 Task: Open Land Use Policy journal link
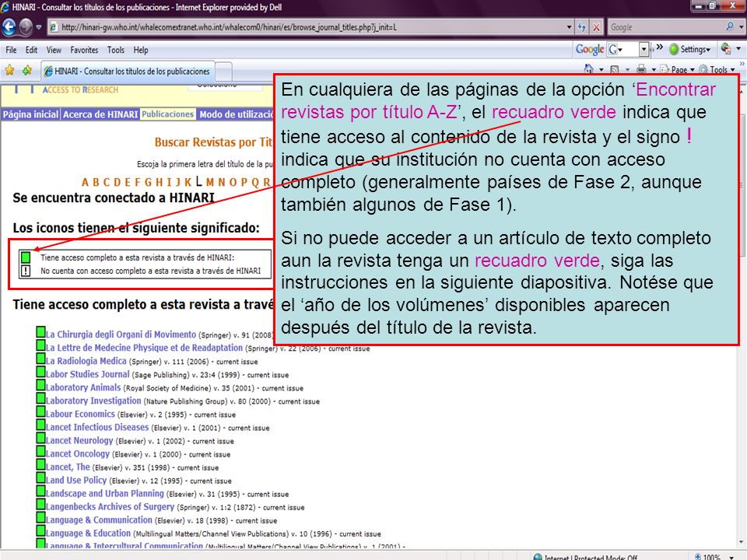tap(76, 481)
